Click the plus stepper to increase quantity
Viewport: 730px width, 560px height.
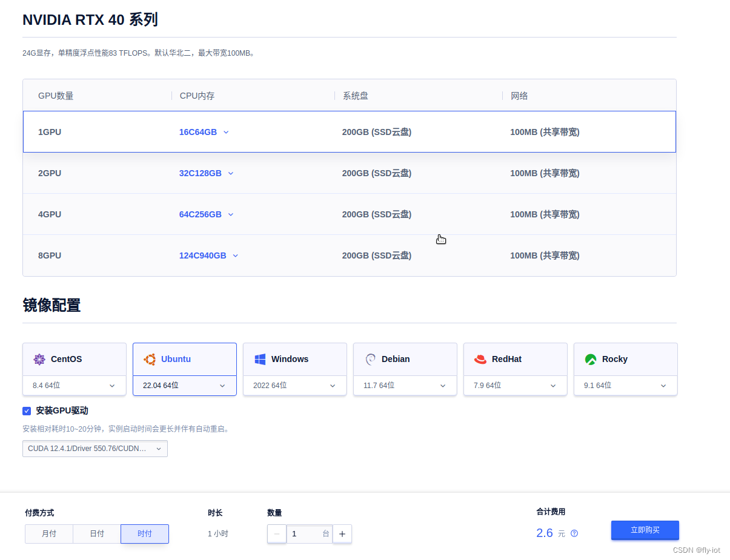tap(342, 534)
